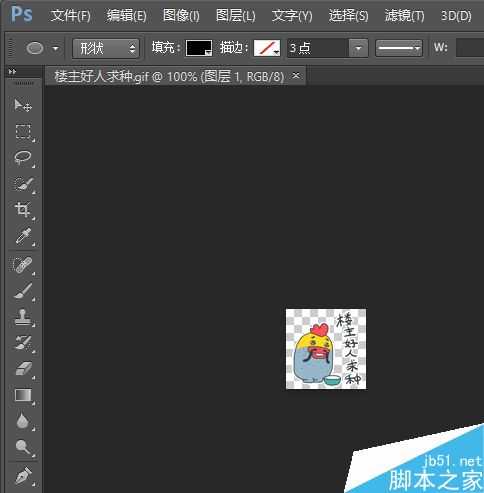Open the 编辑(E) menu
The height and width of the screenshot is (493, 484).
(x=126, y=15)
